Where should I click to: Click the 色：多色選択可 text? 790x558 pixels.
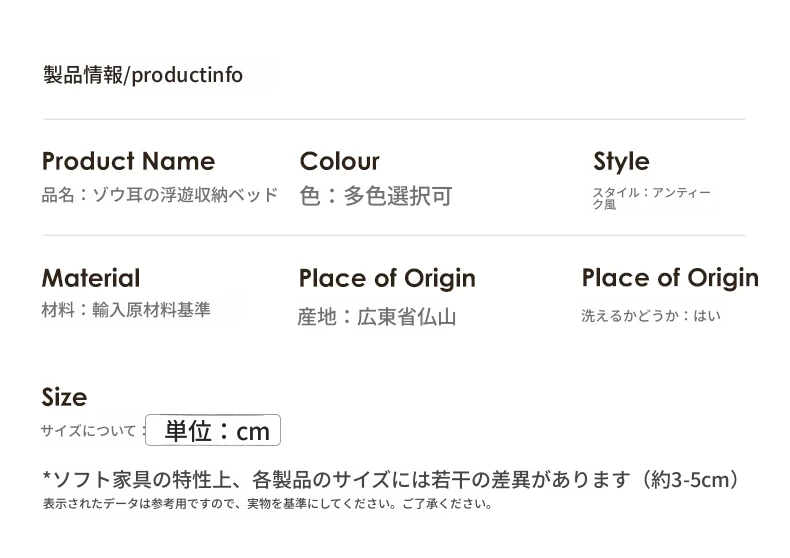pyautogui.click(x=375, y=196)
